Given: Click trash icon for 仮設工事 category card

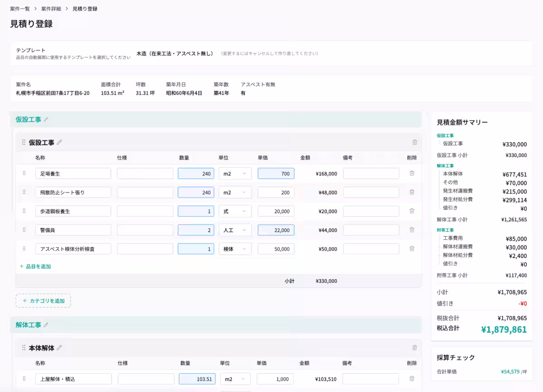Looking at the screenshot, I should 414,142.
